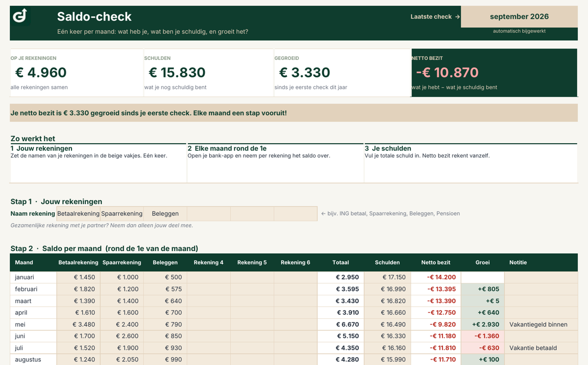The width and height of the screenshot is (588, 365).
Task: Click the 'Vakantie betaald' note cell
Action: pos(541,348)
